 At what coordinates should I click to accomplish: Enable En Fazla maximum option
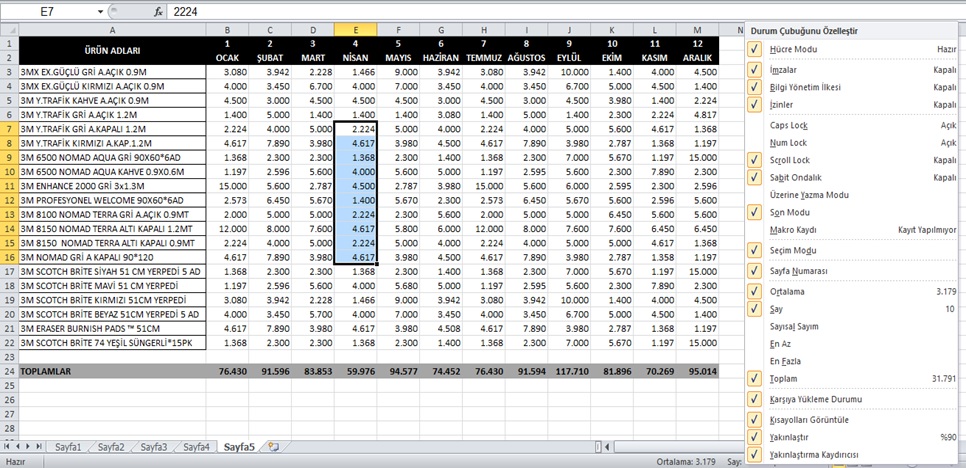pyautogui.click(x=853, y=361)
